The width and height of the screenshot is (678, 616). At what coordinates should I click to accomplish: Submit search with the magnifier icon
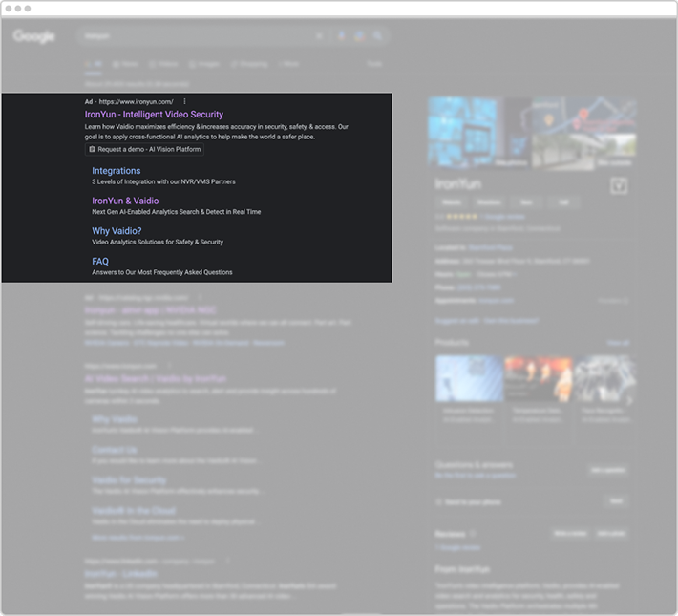pyautogui.click(x=377, y=36)
